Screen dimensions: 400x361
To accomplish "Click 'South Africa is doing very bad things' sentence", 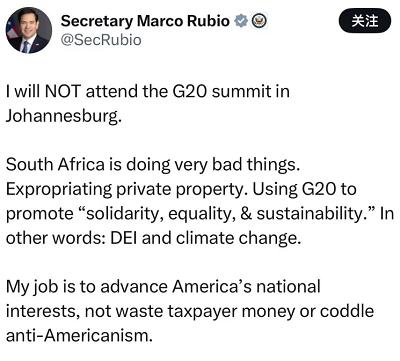I will [x=153, y=165].
